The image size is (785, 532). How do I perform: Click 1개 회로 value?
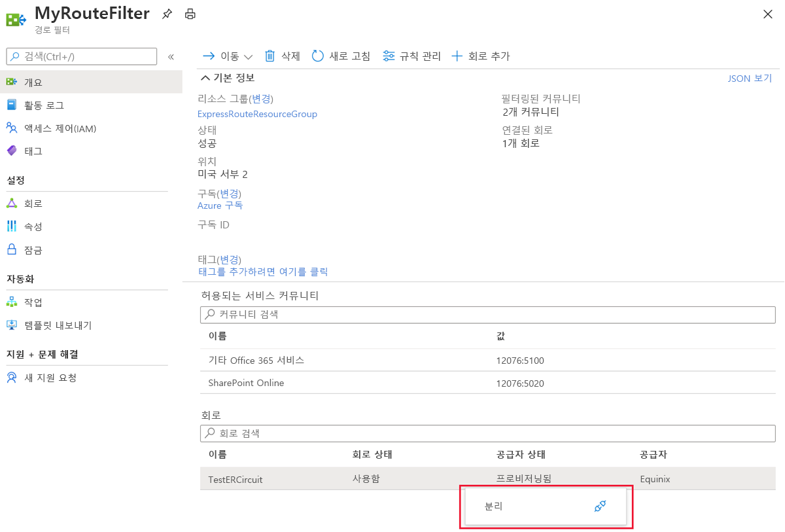521,143
